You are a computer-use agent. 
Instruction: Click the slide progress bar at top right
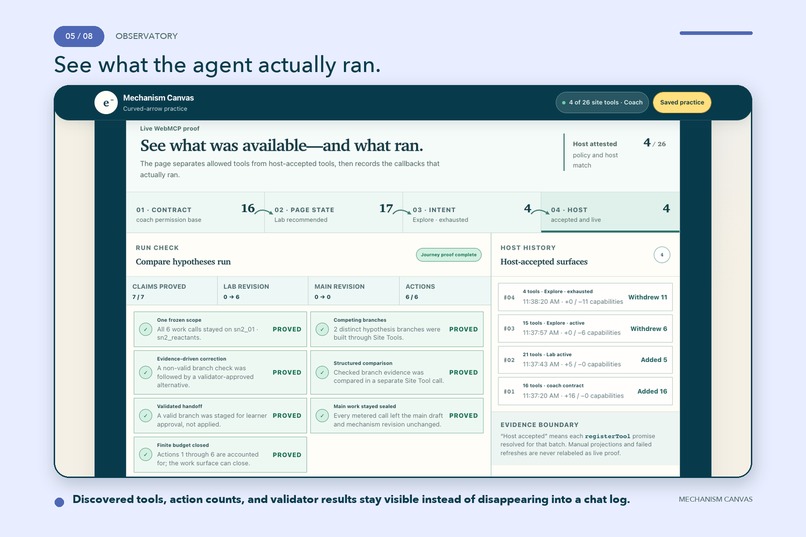pyautogui.click(x=716, y=33)
